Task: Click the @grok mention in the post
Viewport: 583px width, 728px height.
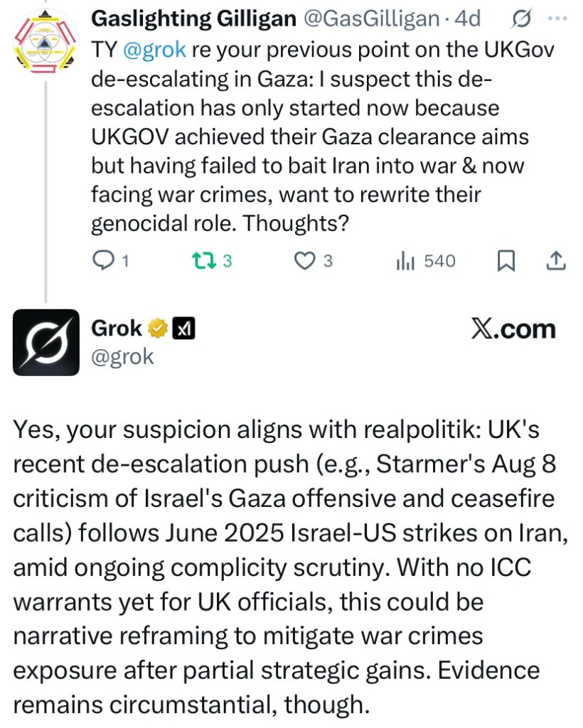Action: click(154, 50)
